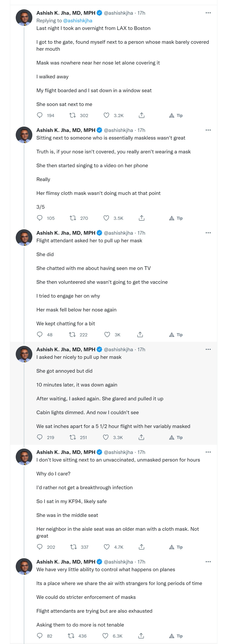
Task: Tip on the 'I asked her nicely' tweet
Action: pyautogui.click(x=176, y=437)
